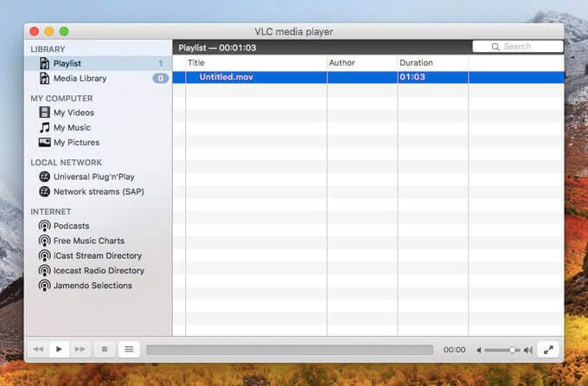
Task: Select Network streams (SAP) entry
Action: [x=98, y=191]
